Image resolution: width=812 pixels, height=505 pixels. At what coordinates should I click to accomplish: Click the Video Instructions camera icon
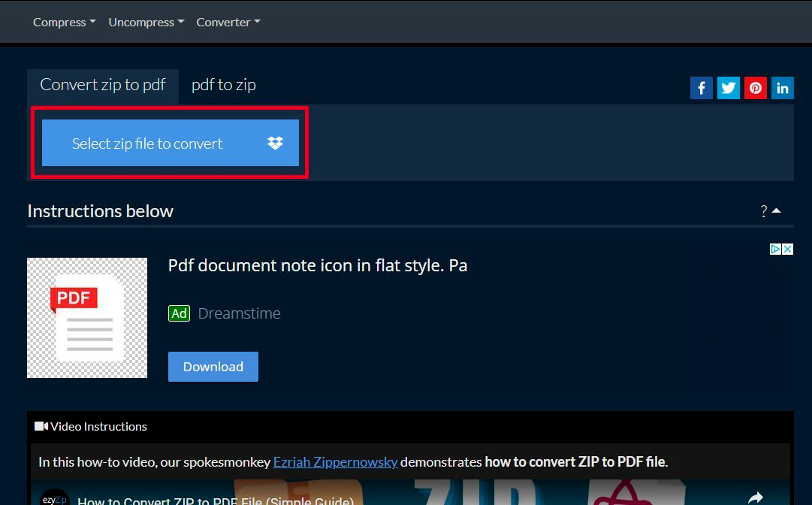(x=41, y=426)
